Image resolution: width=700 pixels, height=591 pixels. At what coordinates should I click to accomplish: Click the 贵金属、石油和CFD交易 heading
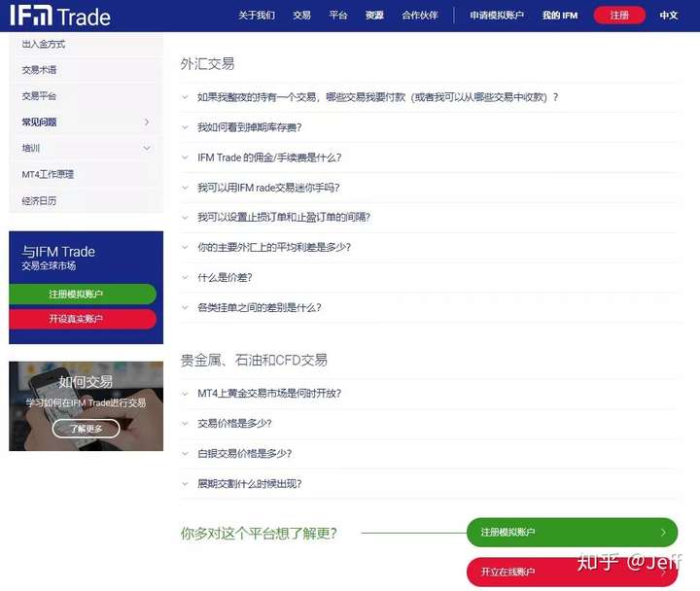(254, 360)
